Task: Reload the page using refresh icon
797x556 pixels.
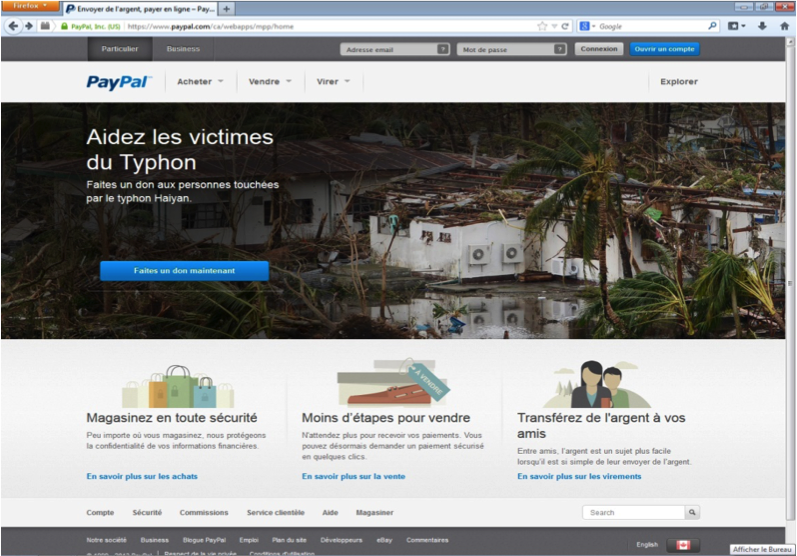Action: [565, 26]
